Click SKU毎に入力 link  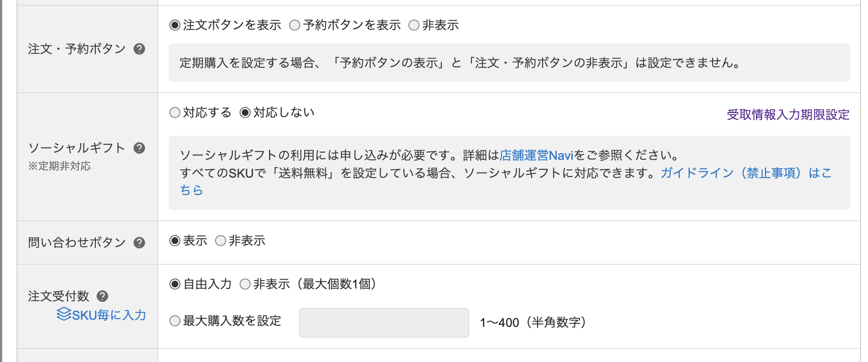109,315
